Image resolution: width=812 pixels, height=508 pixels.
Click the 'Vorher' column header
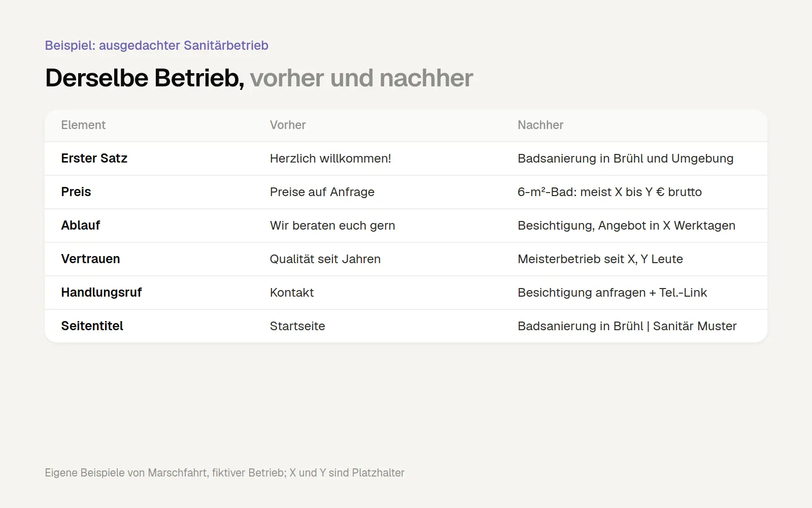(288, 125)
